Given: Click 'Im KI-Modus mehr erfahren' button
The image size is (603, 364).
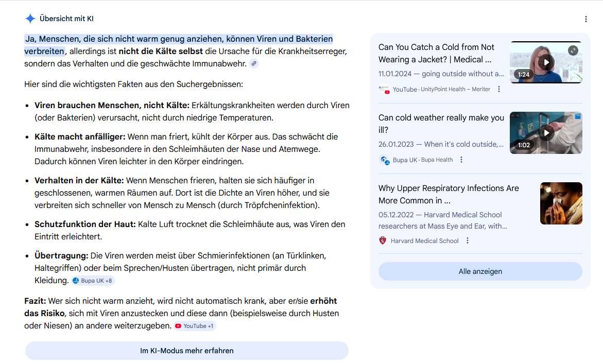Looking at the screenshot, I should click(x=186, y=351).
